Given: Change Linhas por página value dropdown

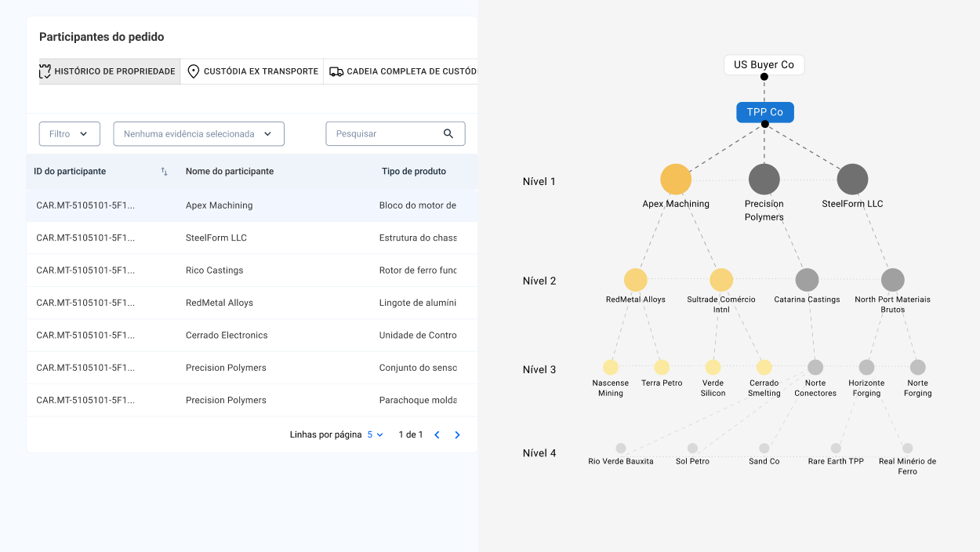Looking at the screenshot, I should click(376, 434).
